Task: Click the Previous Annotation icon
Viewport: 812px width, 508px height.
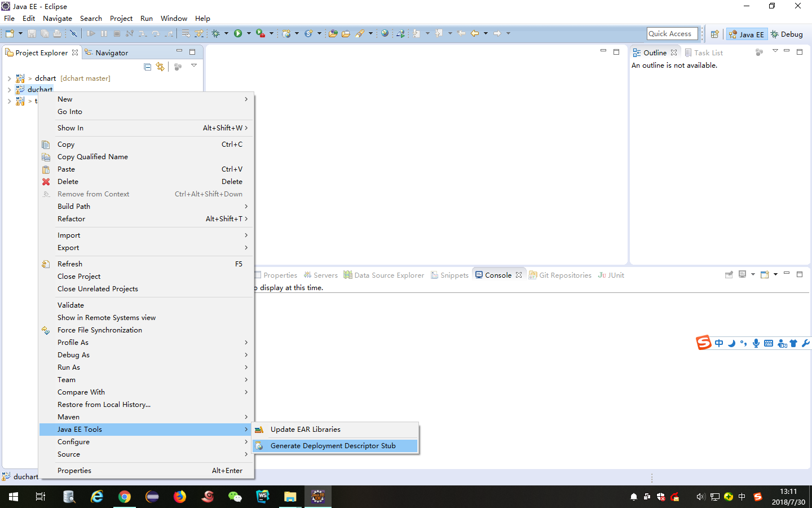Action: point(439,33)
